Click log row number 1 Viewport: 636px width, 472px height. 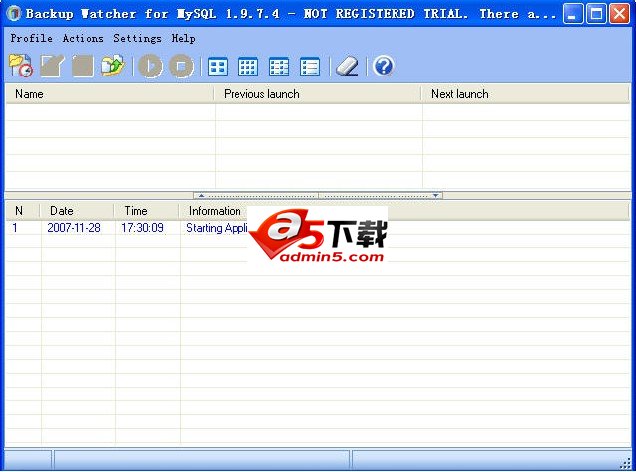[15, 227]
